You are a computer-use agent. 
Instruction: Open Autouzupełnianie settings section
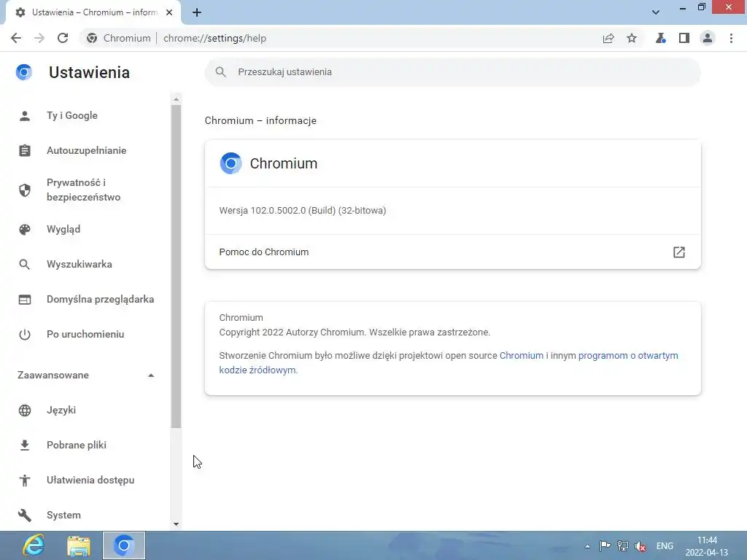click(86, 150)
